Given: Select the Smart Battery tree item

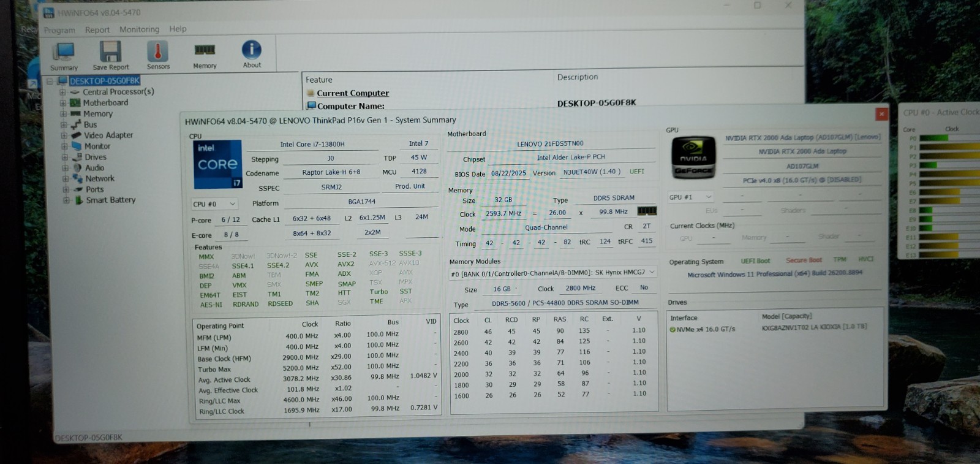Looking at the screenshot, I should coord(111,200).
